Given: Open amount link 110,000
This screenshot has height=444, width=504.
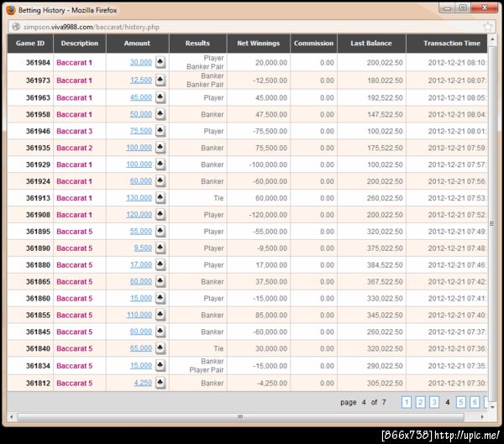Looking at the screenshot, I should click(x=139, y=315).
